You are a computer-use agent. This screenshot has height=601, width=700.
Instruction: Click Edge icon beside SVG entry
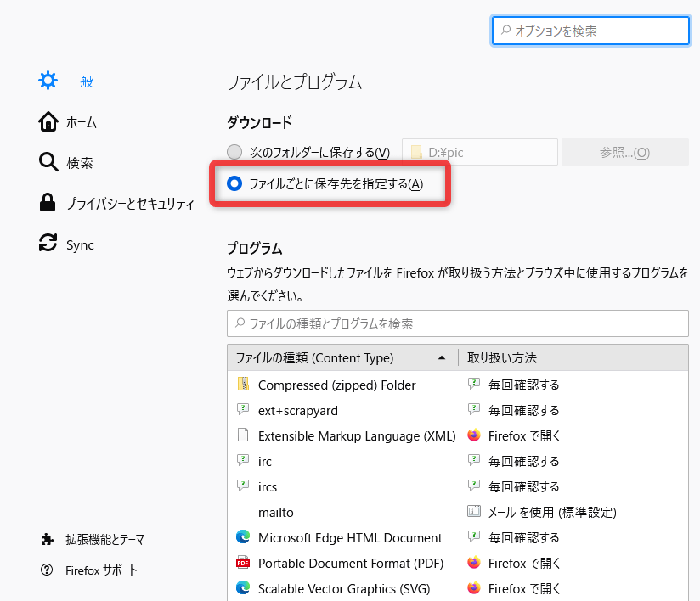[x=243, y=587]
